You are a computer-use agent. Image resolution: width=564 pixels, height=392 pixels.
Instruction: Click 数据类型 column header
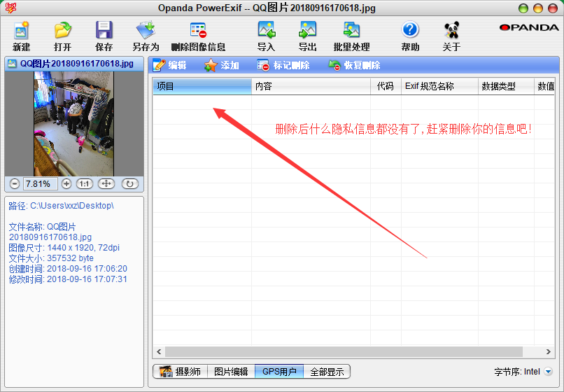[506, 86]
